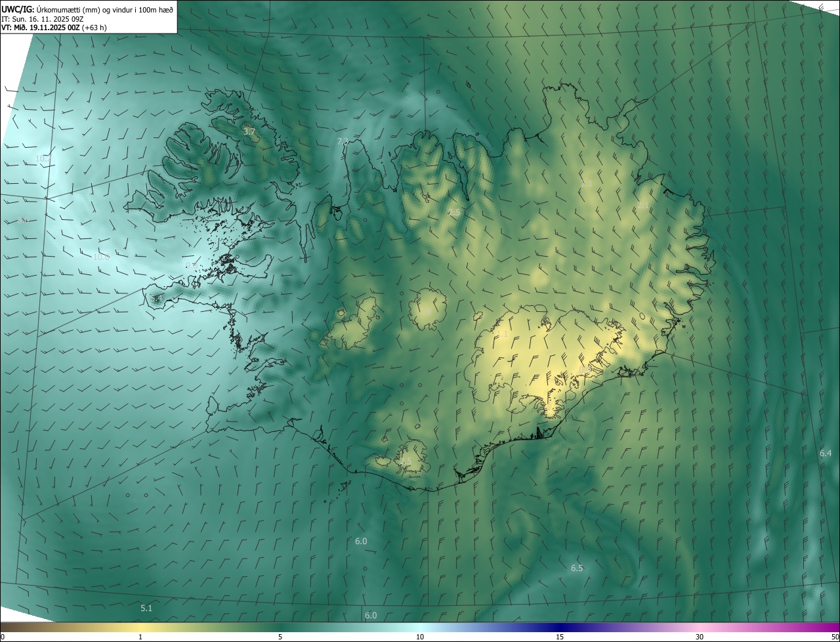Click the 5.4 value label on the peninsula
The image size is (840, 642).
click(156, 299)
